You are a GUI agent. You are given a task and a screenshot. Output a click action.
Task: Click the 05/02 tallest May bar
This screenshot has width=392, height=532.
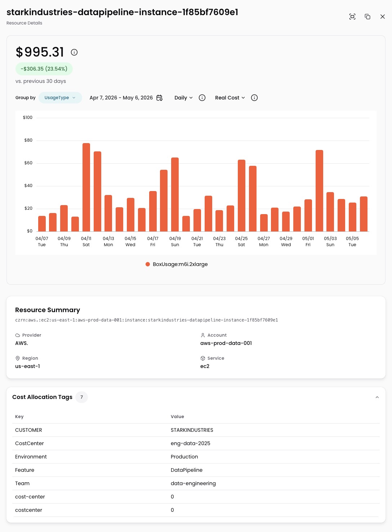click(319, 191)
